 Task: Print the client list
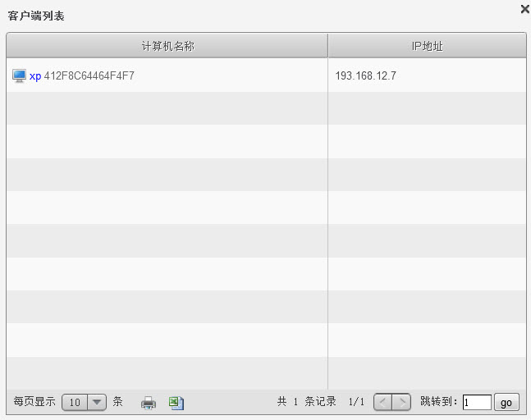[x=148, y=403]
